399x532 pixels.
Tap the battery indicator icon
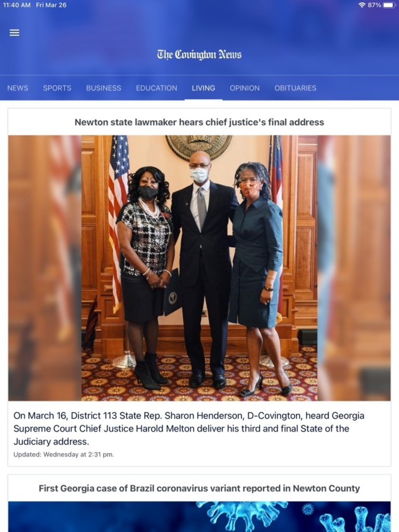[389, 5]
